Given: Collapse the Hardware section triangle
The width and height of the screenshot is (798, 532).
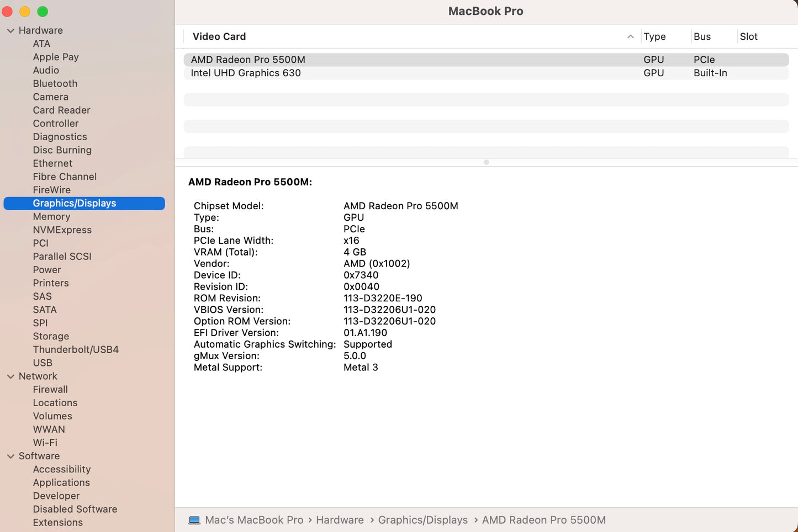Looking at the screenshot, I should tap(11, 30).
